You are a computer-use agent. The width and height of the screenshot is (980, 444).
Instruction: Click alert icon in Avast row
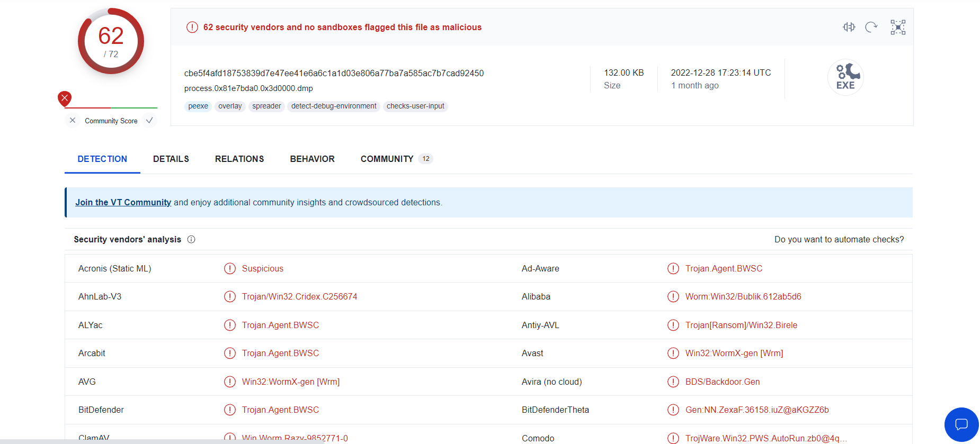673,353
